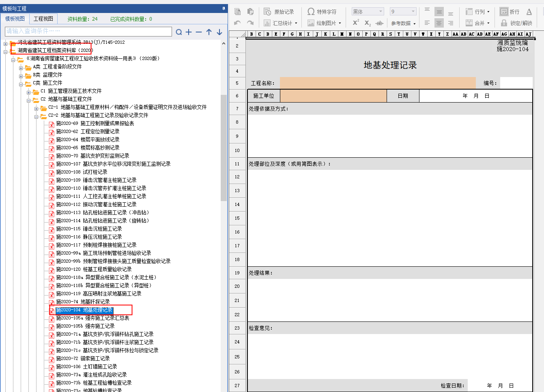Center text horizontally

coord(439,23)
